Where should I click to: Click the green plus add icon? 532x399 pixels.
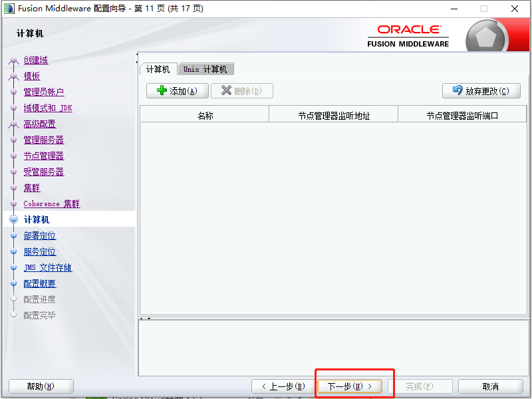coord(162,90)
